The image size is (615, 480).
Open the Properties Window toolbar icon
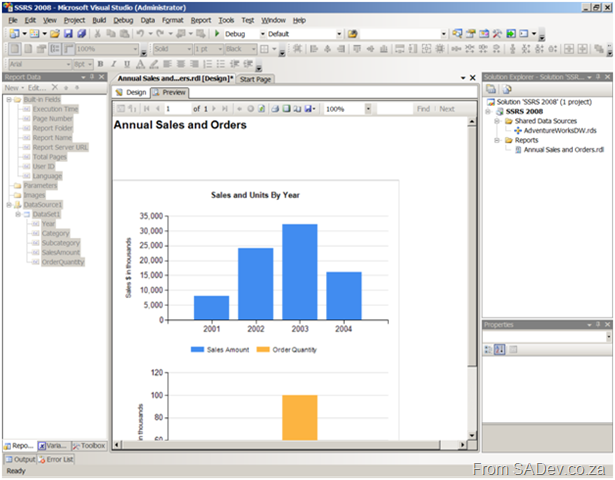470,34
